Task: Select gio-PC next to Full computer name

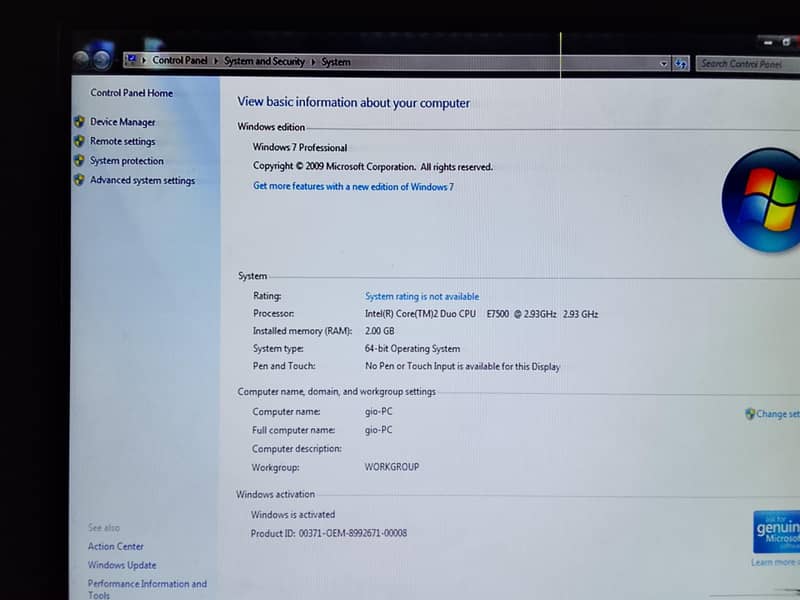Action: tap(378, 430)
